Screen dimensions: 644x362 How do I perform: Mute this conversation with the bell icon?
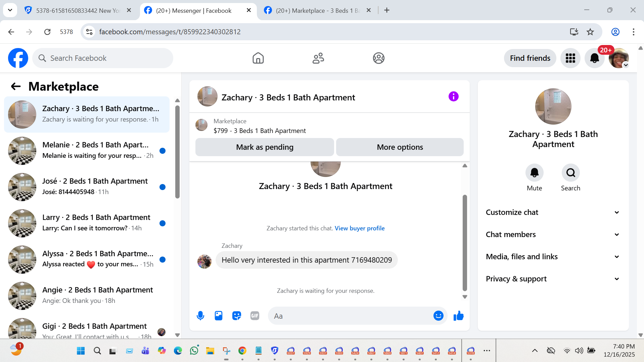(534, 173)
